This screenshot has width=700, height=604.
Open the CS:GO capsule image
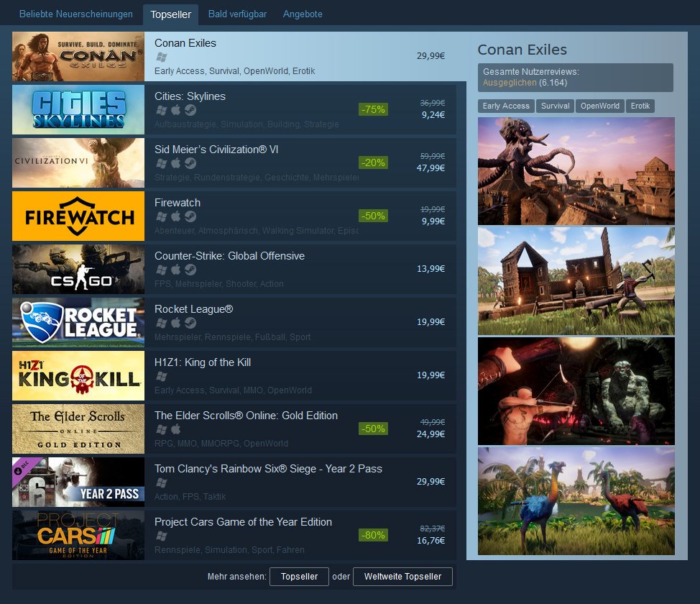click(x=78, y=269)
